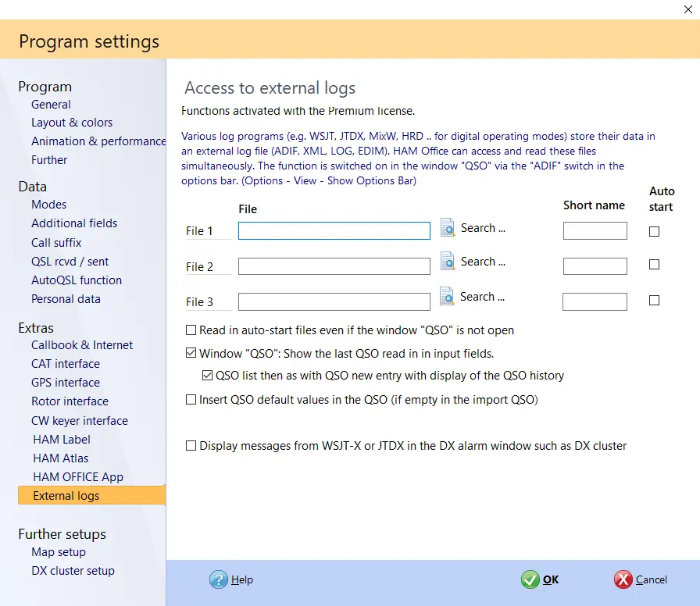Enable Auto start for File 1

pyautogui.click(x=654, y=231)
